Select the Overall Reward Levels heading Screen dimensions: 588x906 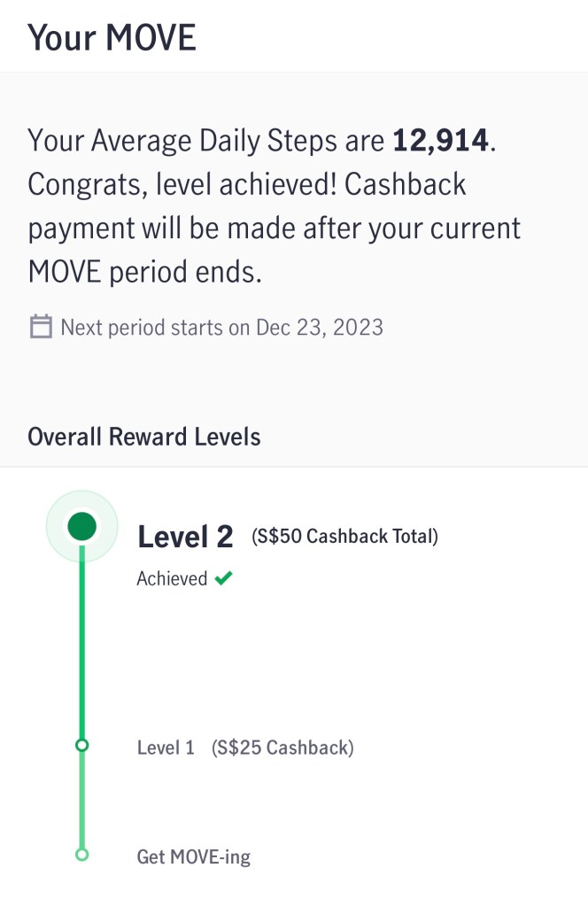pyautogui.click(x=144, y=437)
